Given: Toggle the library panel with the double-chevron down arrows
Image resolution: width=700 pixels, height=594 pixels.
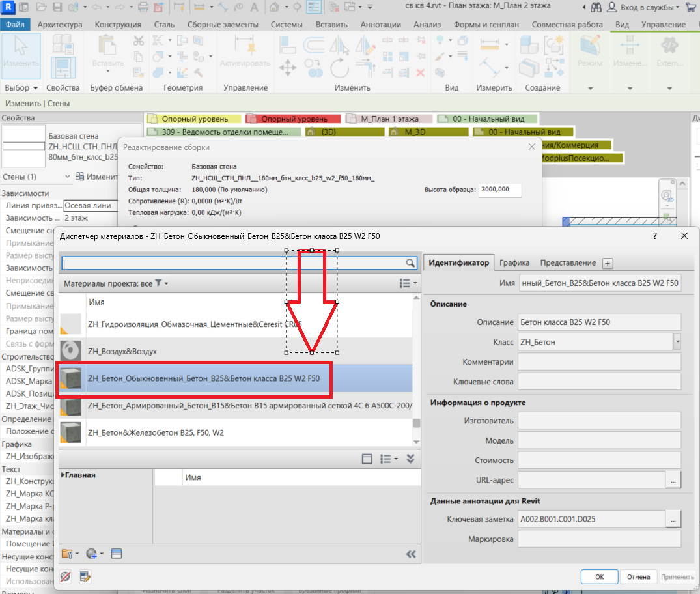Looking at the screenshot, I should tap(411, 459).
